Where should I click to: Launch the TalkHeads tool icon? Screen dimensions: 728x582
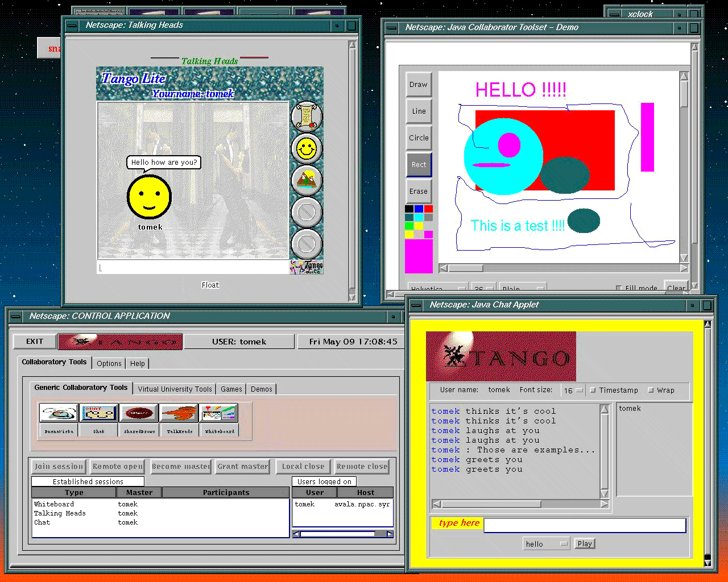[179, 413]
